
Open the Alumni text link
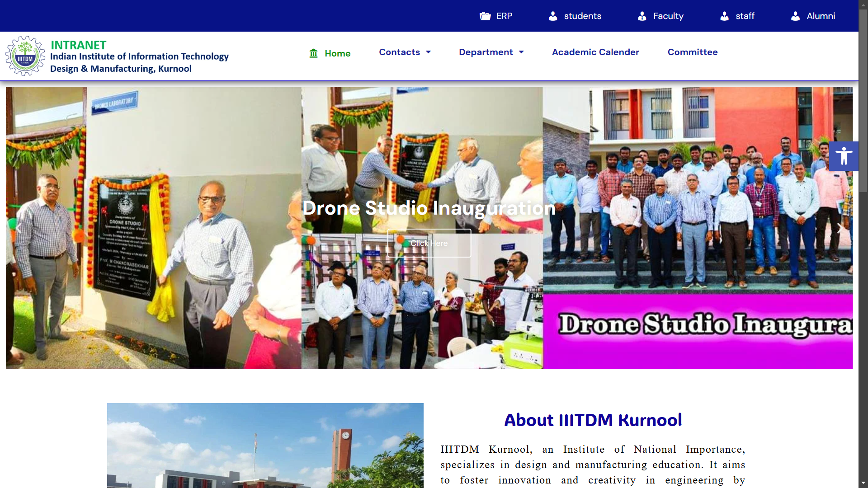click(x=821, y=16)
